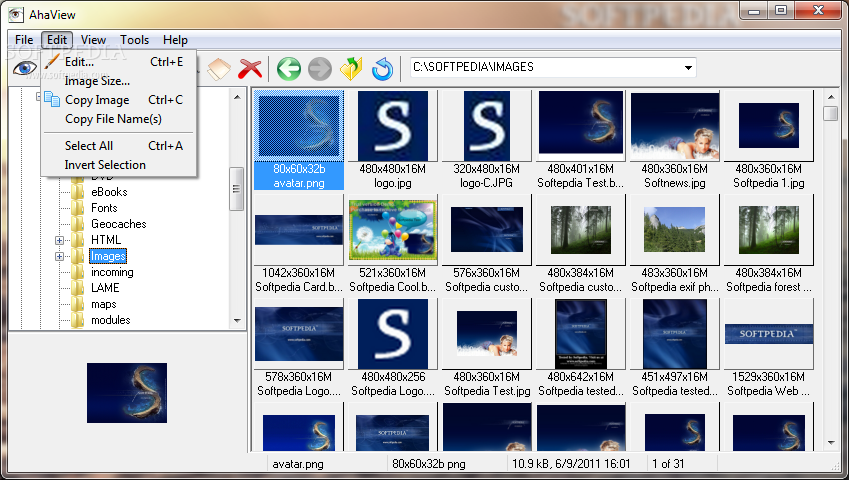Choose Copy File Name(s) entry

click(x=119, y=119)
